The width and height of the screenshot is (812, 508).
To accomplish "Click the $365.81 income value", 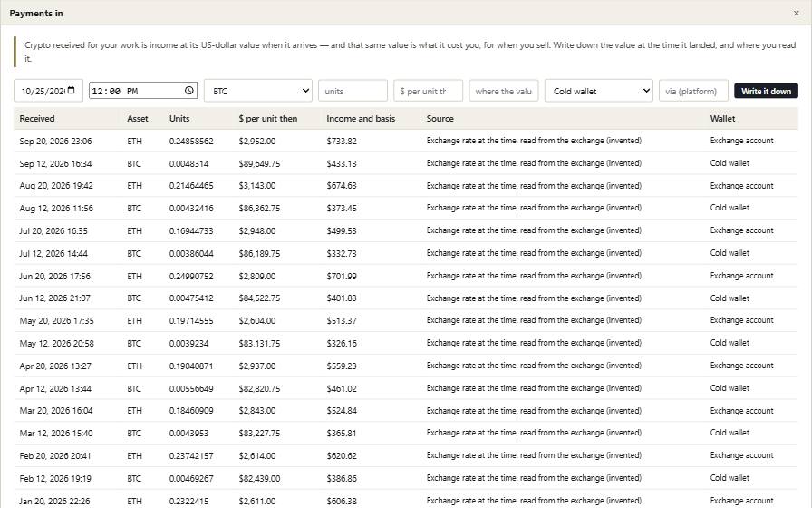I will pyautogui.click(x=342, y=433).
